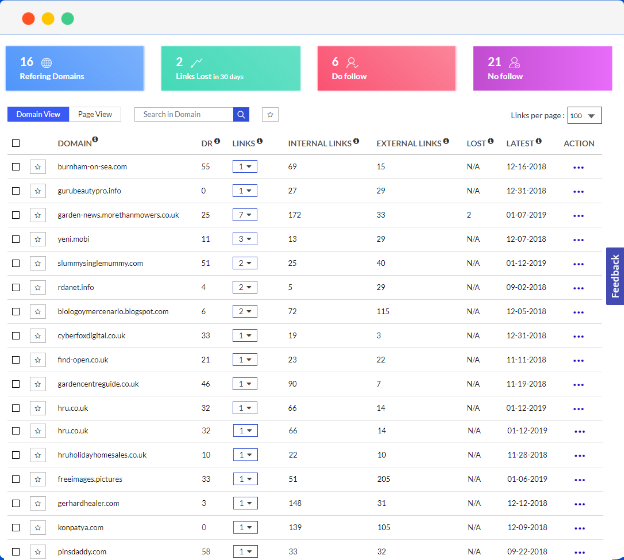Expand links dropdown for konpatya.com

point(246,527)
